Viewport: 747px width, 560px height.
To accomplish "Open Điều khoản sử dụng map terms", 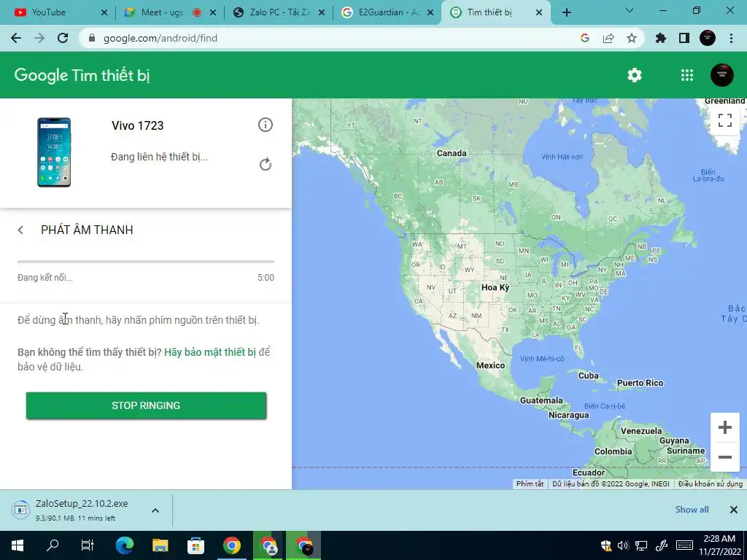I will [x=711, y=484].
